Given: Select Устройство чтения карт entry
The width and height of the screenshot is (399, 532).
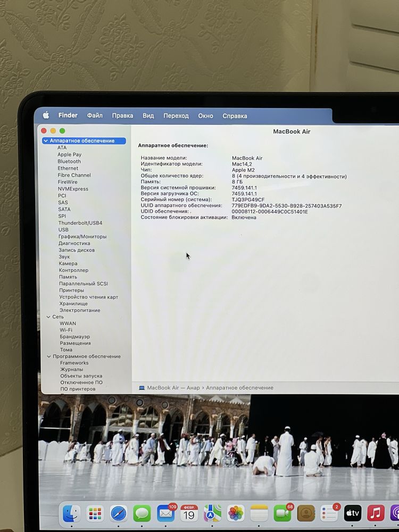Looking at the screenshot, I should click(88, 297).
